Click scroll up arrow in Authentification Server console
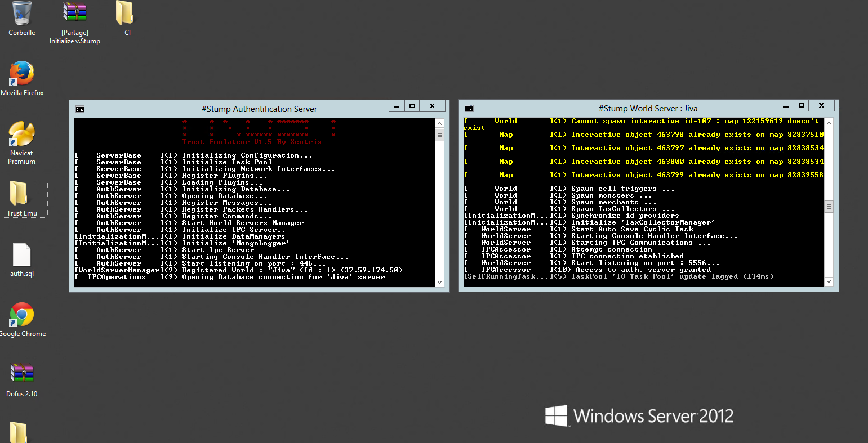 pos(440,123)
